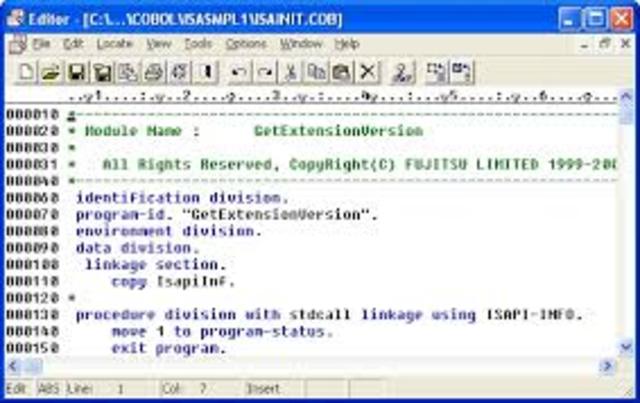Open the File menu
The image size is (640, 403).
click(x=41, y=44)
